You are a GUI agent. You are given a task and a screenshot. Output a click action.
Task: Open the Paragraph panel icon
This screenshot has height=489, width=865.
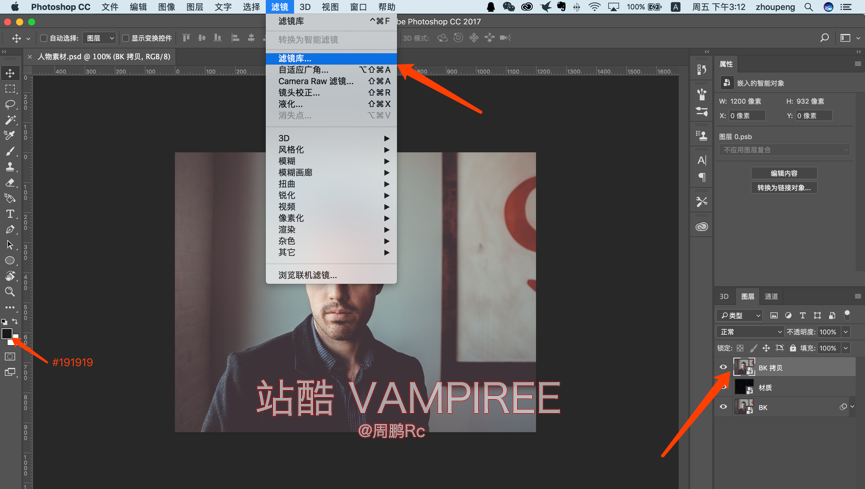click(x=702, y=177)
